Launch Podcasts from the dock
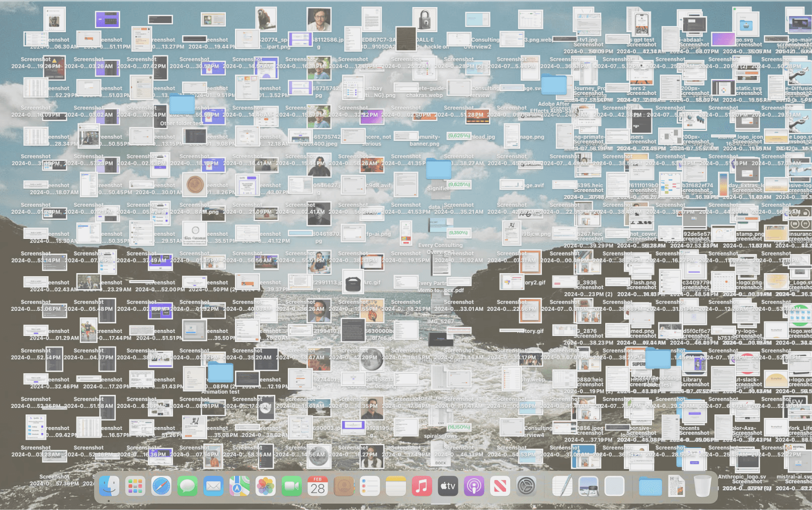 coord(474,486)
